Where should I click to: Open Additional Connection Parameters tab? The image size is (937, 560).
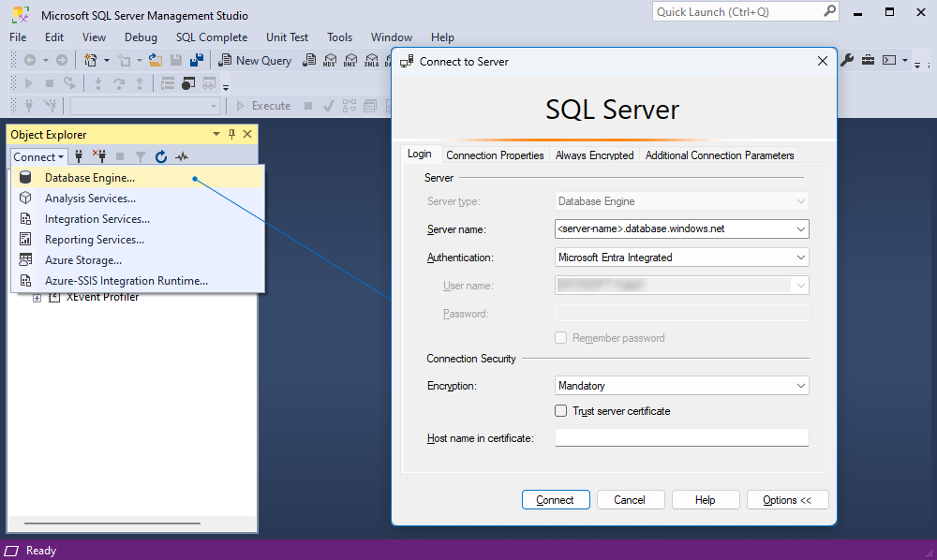(x=720, y=155)
